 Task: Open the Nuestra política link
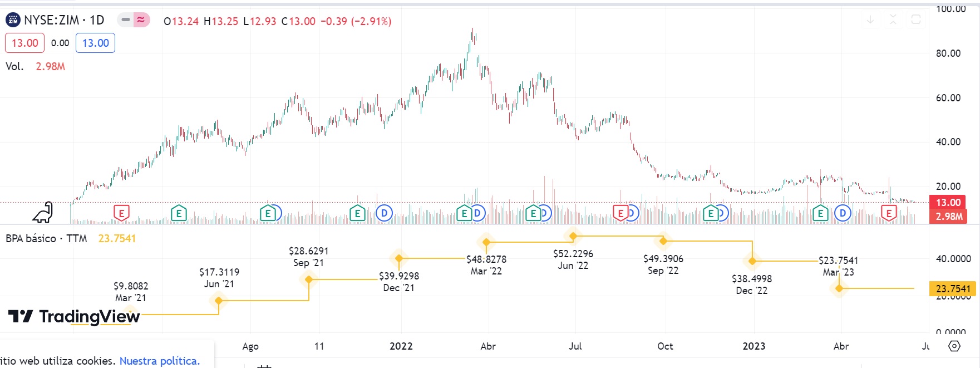tap(159, 361)
